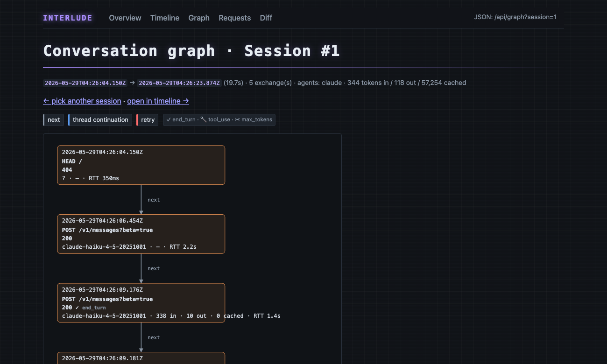607x364 pixels.
Task: Select the POST node at 04:26:09.176Z
Action: coord(141,303)
